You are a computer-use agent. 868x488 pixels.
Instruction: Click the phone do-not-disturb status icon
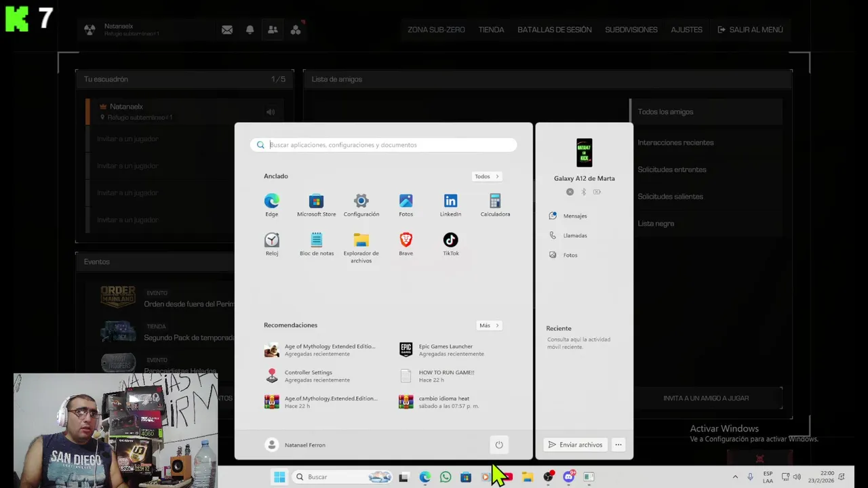click(x=570, y=192)
